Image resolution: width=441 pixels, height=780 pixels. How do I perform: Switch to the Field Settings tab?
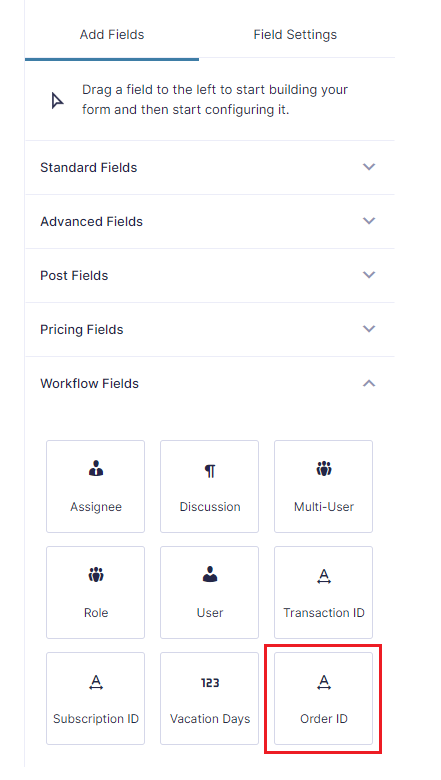[295, 34]
